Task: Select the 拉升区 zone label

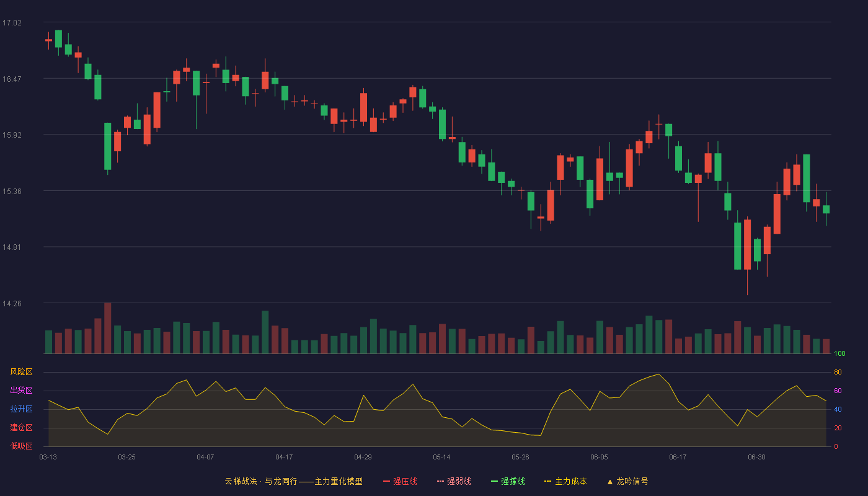Action: click(x=21, y=409)
